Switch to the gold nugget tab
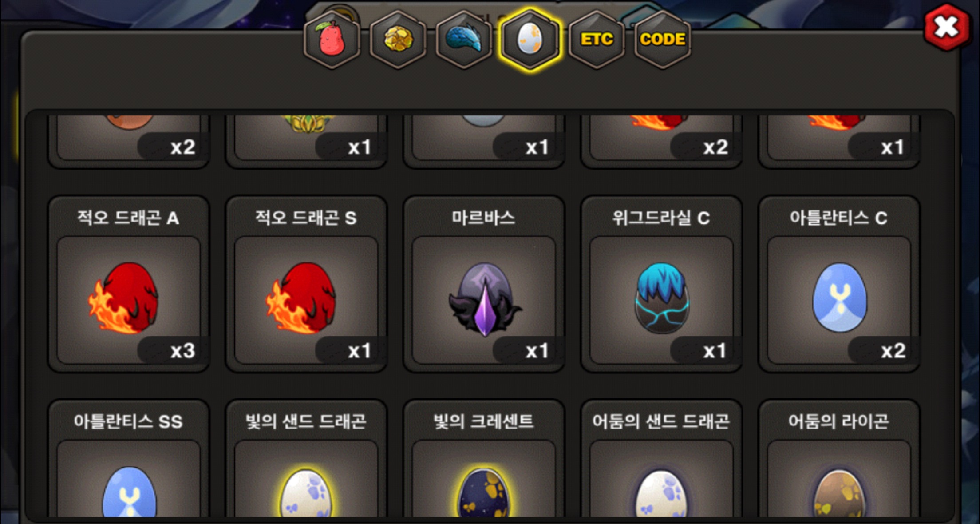Viewport: 980px width, 524px height. tap(398, 40)
